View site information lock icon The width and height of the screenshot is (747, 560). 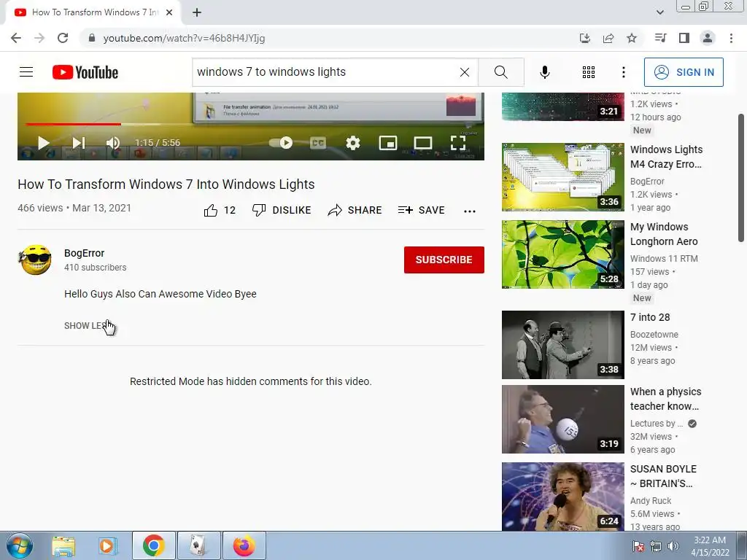tap(92, 38)
